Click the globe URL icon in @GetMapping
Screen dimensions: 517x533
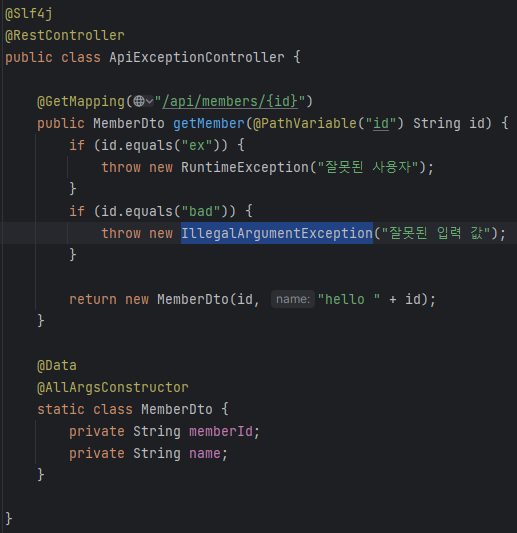click(x=139, y=101)
